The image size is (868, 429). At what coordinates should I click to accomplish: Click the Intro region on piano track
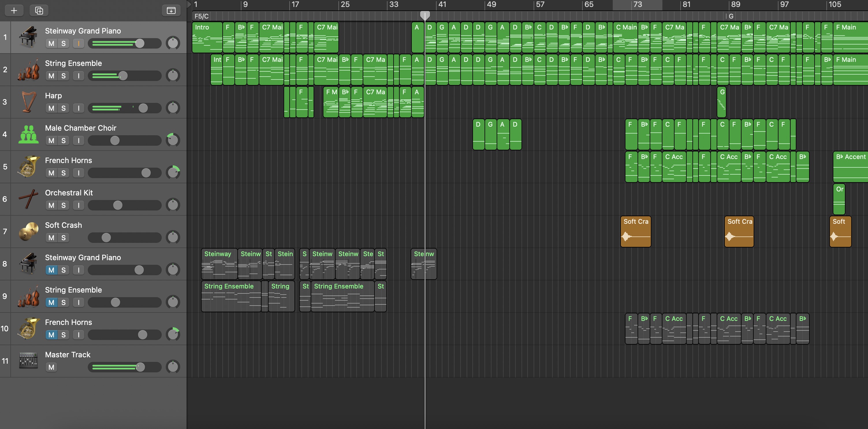tap(207, 37)
